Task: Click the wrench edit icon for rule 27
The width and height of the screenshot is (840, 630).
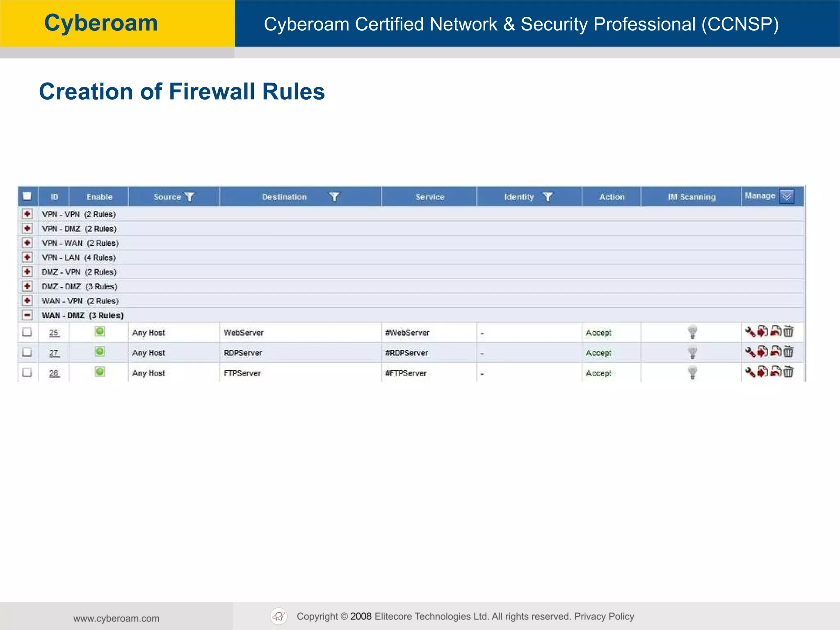Action: [x=750, y=352]
